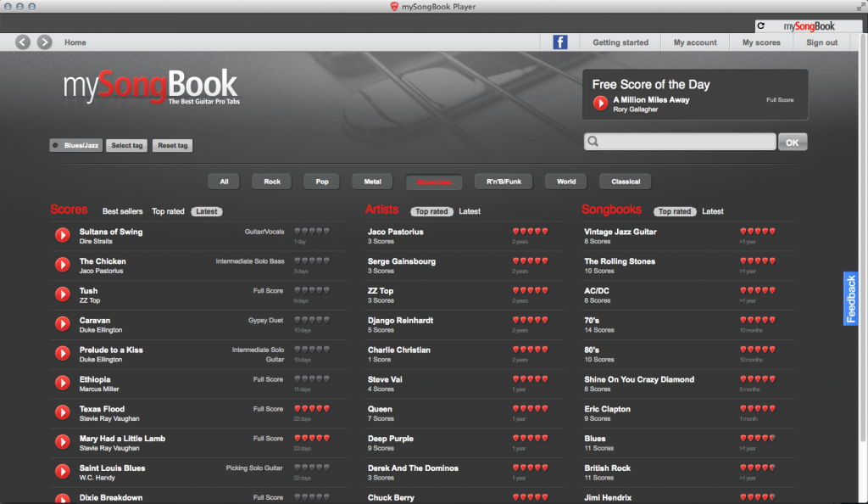
Task: Go forward with the right arrow button
Action: coord(44,42)
